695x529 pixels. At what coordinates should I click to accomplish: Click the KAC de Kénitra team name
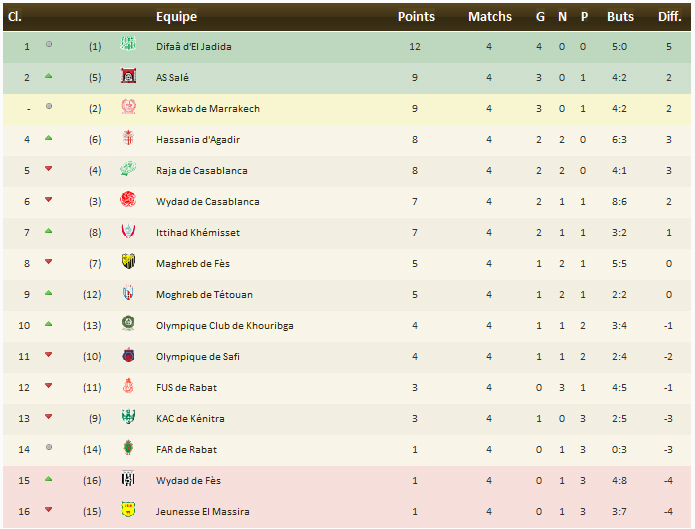tap(190, 418)
